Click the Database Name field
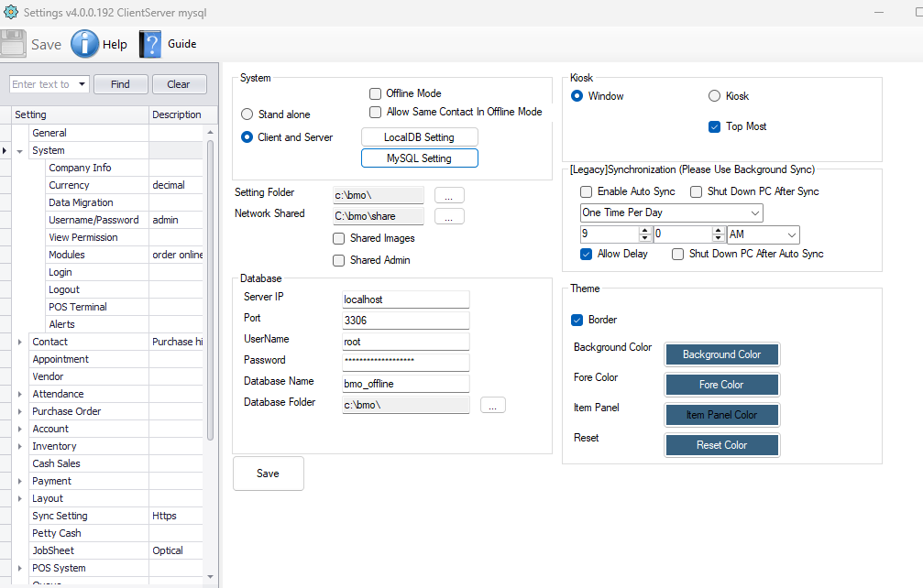 tap(405, 384)
